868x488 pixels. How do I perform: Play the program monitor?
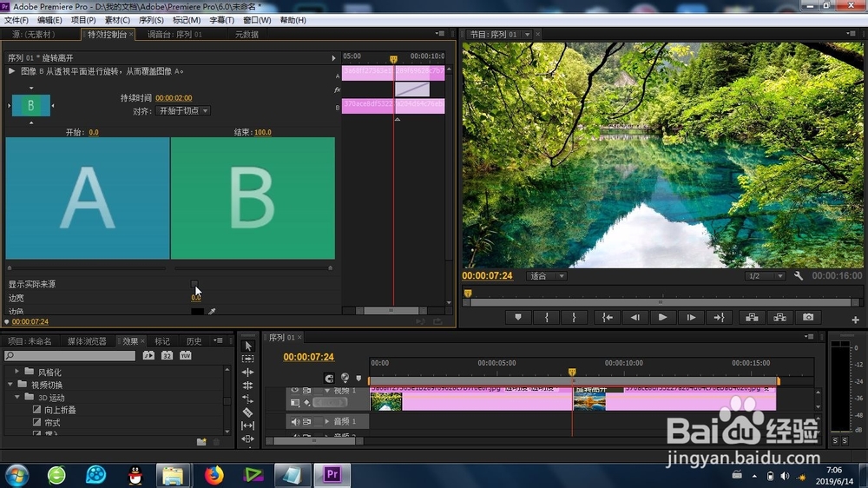click(x=662, y=318)
